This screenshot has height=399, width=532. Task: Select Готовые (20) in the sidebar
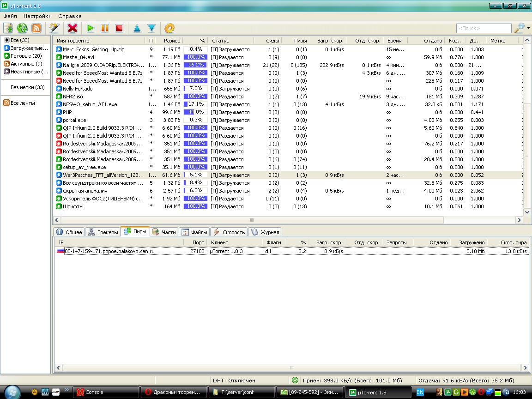[x=26, y=56]
